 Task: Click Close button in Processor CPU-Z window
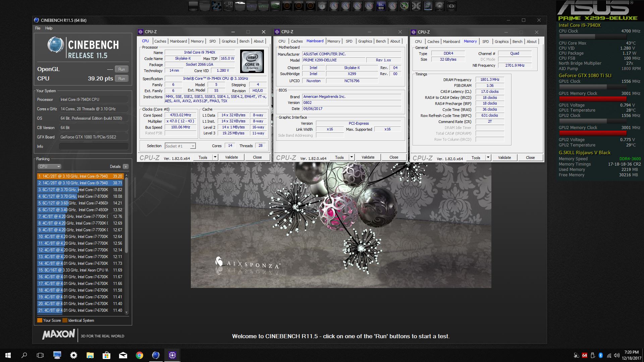coord(257,157)
